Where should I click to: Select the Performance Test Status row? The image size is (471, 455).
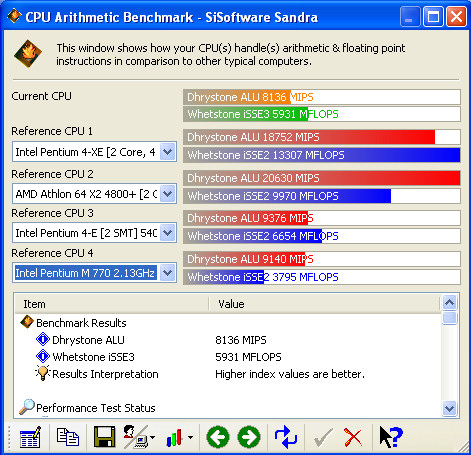point(228,408)
